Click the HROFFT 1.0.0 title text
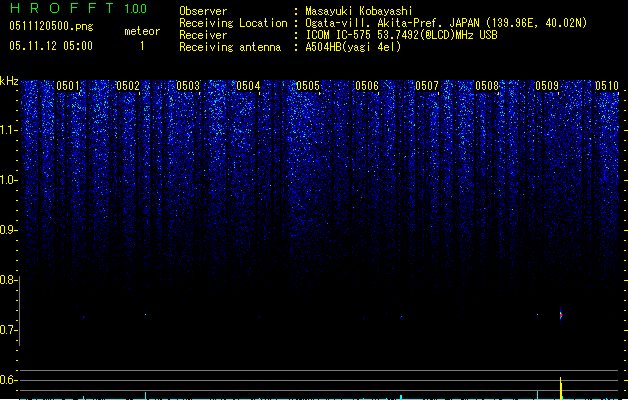Screen dimensions: 629x400 79,8
